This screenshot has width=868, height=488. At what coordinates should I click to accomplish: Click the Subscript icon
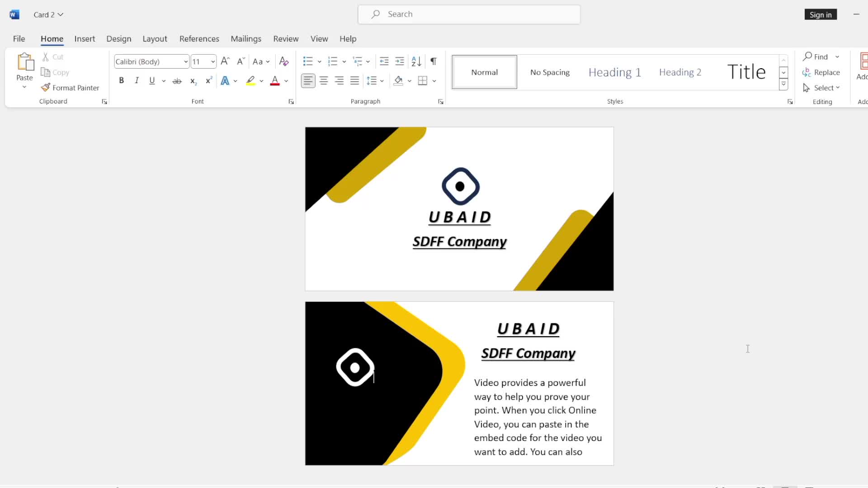pyautogui.click(x=193, y=81)
